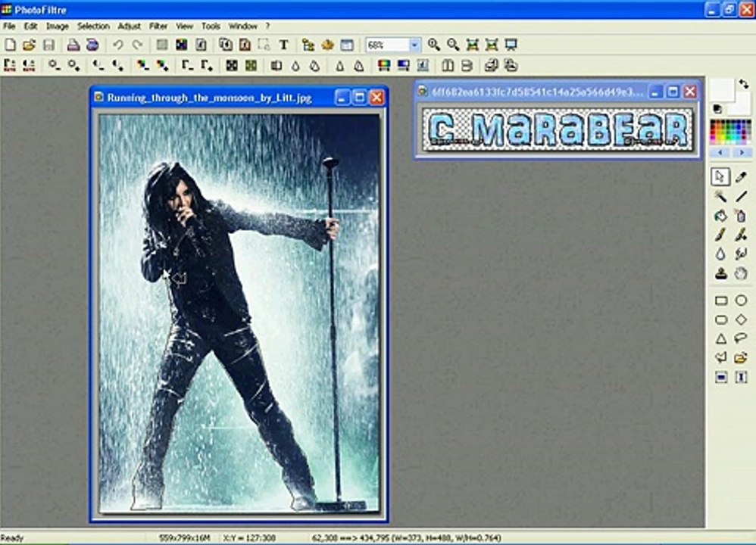Open the Image menu
The width and height of the screenshot is (756, 545).
pyautogui.click(x=58, y=26)
